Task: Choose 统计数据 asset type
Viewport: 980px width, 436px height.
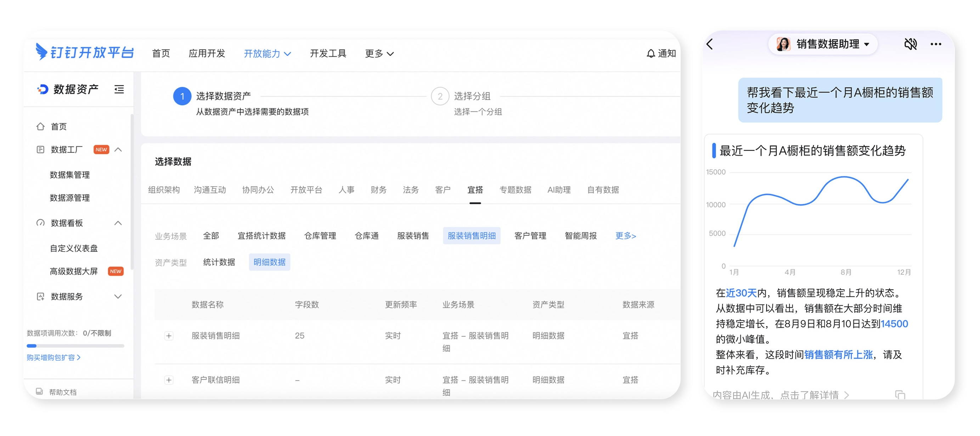Action: 219,262
